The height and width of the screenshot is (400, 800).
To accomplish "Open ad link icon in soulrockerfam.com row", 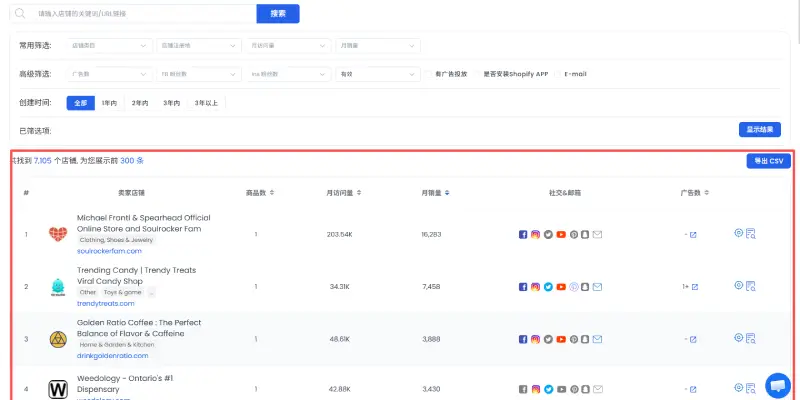I will (x=693, y=235).
